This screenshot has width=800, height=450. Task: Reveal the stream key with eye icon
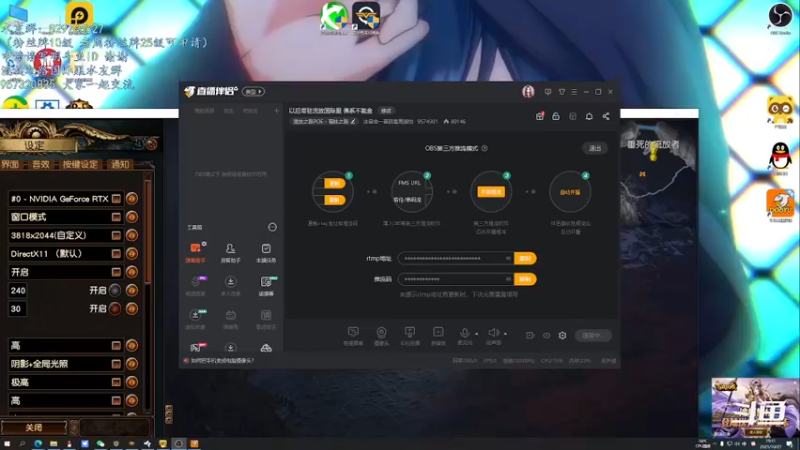(508, 279)
